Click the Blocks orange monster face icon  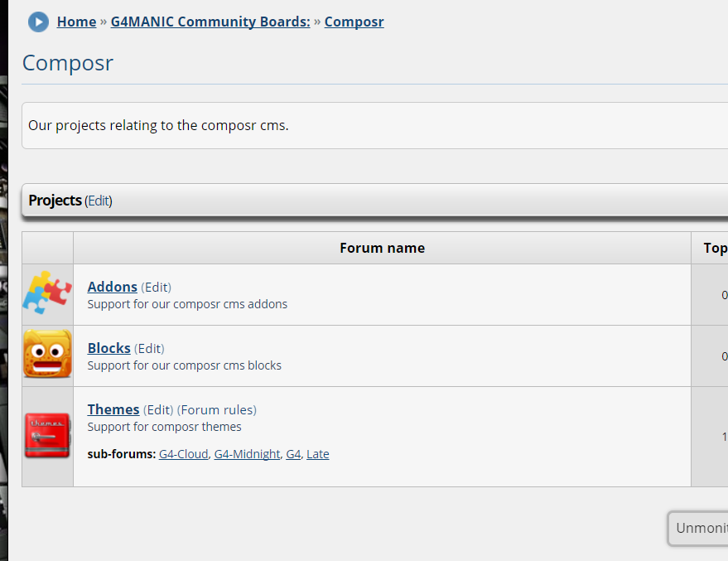(x=47, y=355)
